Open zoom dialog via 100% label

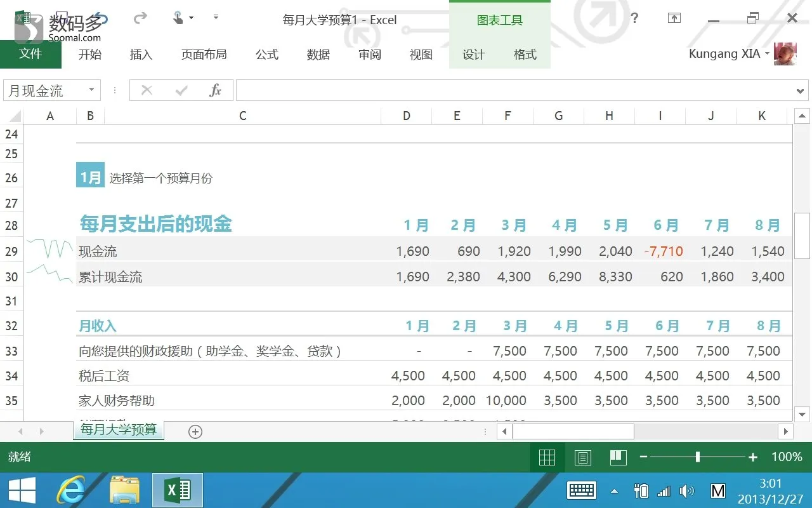click(x=787, y=457)
